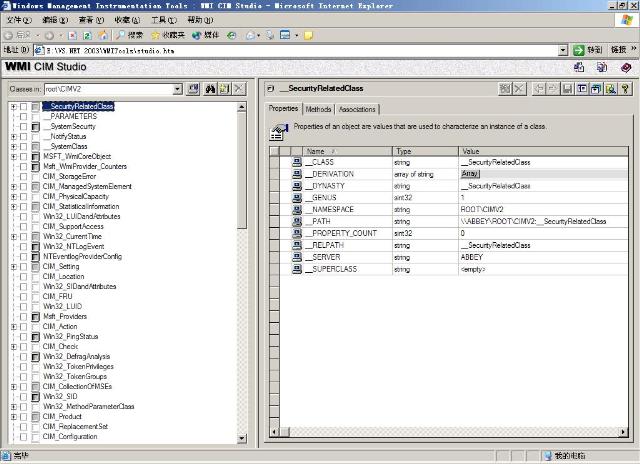Viewport: 640px width, 464px height.
Task: Click the forward arrow icon in object toolbar
Action: tap(552, 89)
